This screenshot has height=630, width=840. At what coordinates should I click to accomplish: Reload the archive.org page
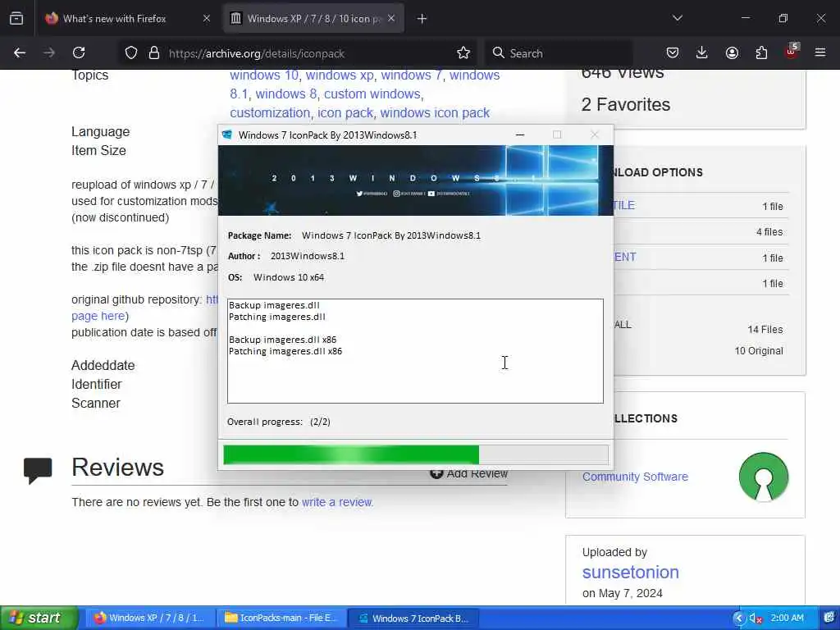point(79,52)
